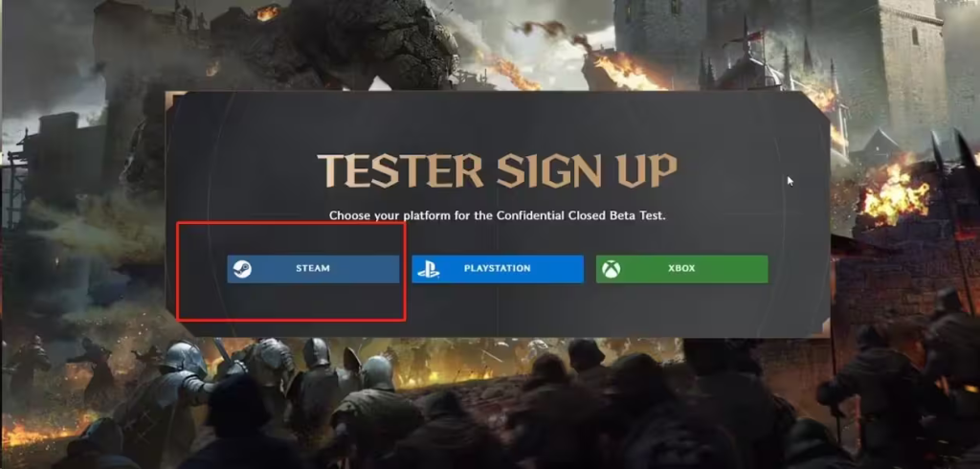Click the words "Confidential Closed Beta Test"
Image resolution: width=980 pixels, height=469 pixels.
pos(580,215)
